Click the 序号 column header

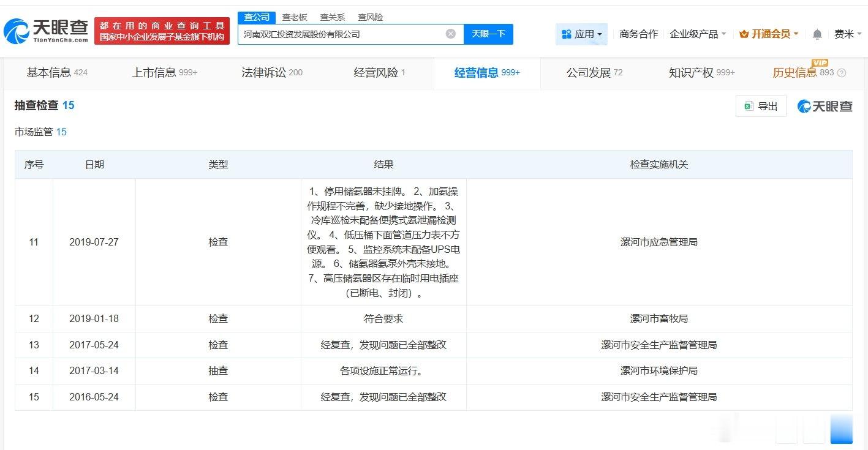34,165
